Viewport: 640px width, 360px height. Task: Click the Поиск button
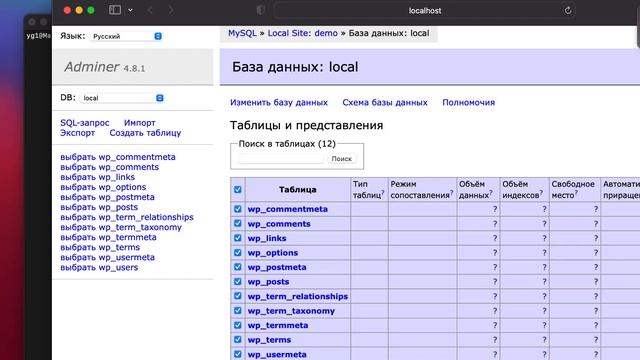tap(341, 159)
